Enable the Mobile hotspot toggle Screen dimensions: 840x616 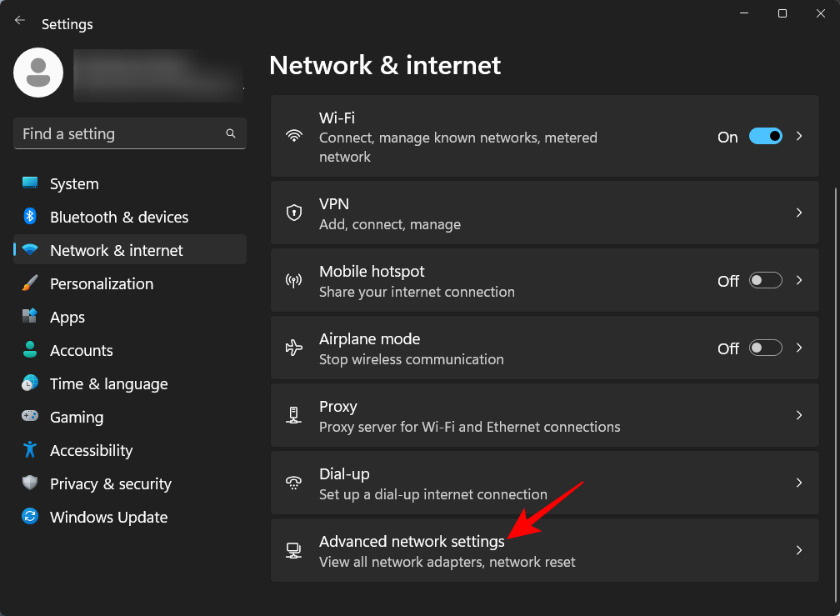[x=765, y=280]
